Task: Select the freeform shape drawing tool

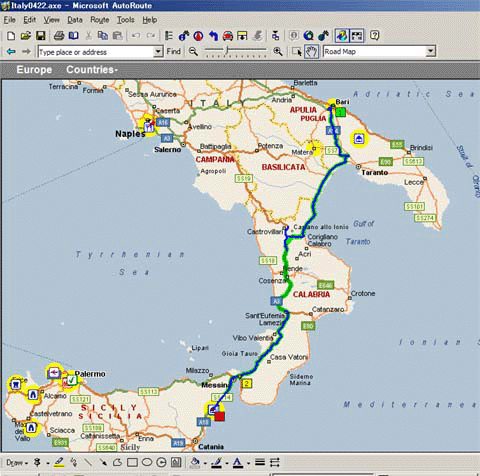Action: (x=117, y=462)
